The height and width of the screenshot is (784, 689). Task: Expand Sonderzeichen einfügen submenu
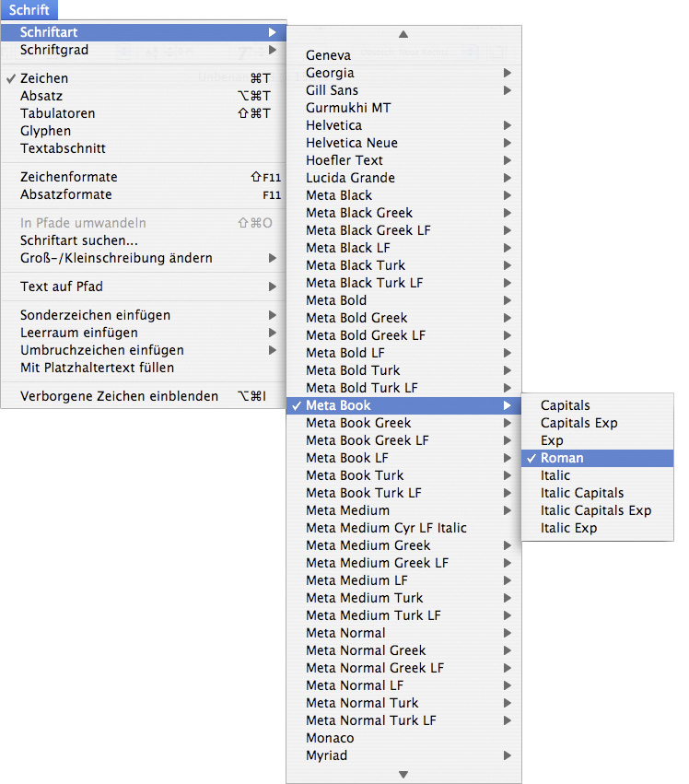click(144, 315)
